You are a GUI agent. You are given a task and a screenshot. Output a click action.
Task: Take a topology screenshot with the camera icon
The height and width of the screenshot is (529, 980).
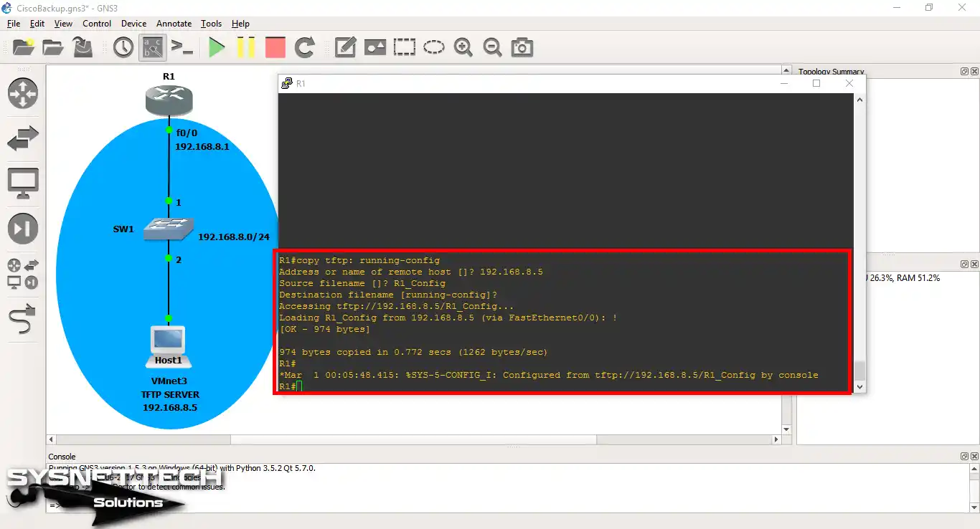coord(522,47)
